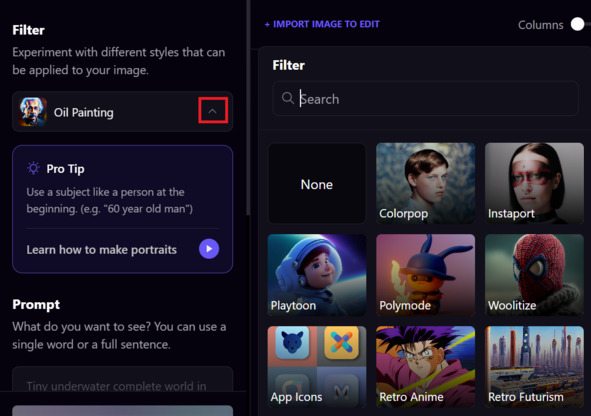Click Import Image To Edit link
This screenshot has width=591, height=416.
tap(322, 24)
